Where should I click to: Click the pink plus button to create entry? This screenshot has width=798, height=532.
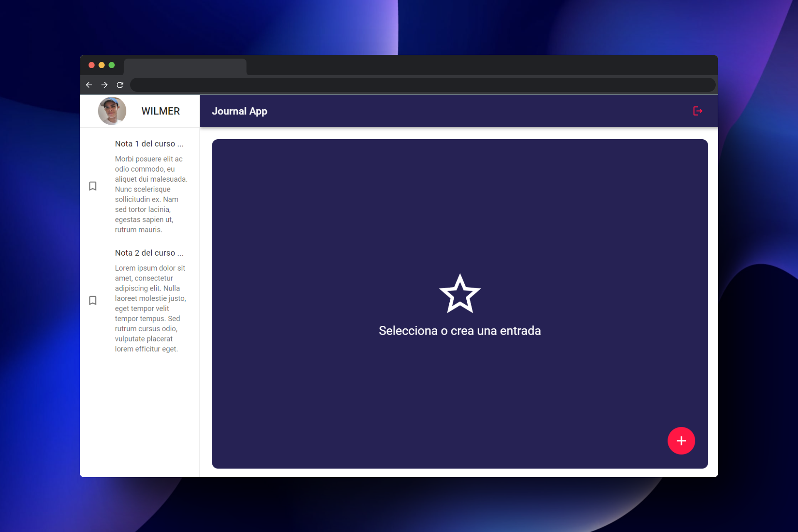(681, 441)
